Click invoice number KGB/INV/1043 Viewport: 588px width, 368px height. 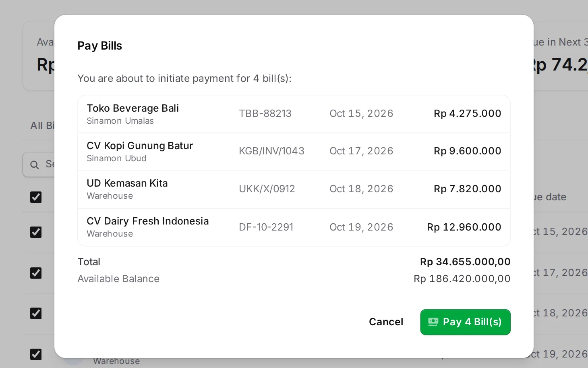click(271, 151)
